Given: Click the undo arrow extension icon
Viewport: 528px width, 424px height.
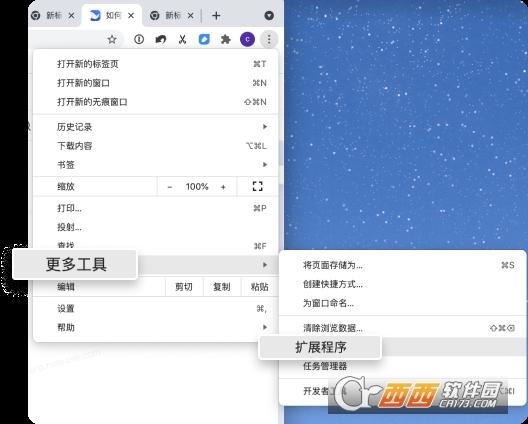Looking at the screenshot, I should (x=161, y=40).
